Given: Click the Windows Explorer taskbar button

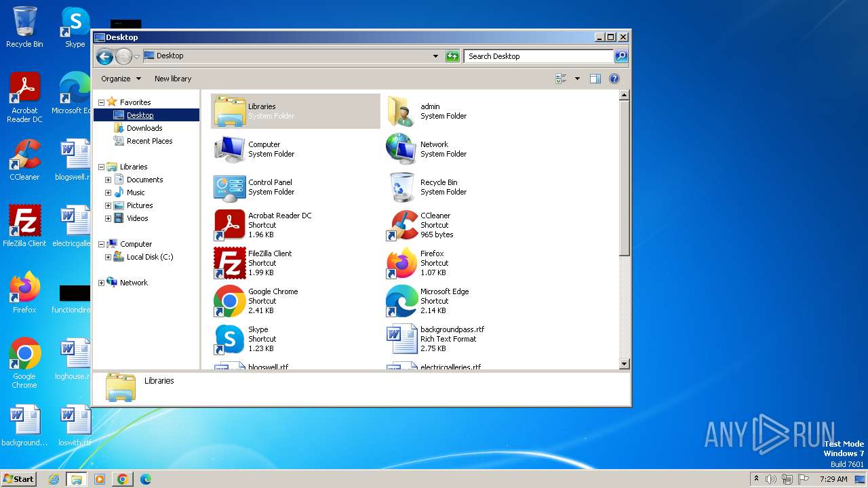Looking at the screenshot, I should point(77,479).
